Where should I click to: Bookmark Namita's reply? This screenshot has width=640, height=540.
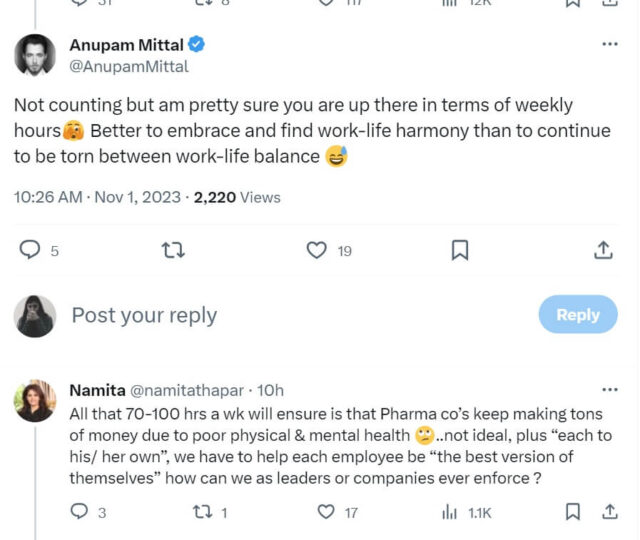pos(572,512)
